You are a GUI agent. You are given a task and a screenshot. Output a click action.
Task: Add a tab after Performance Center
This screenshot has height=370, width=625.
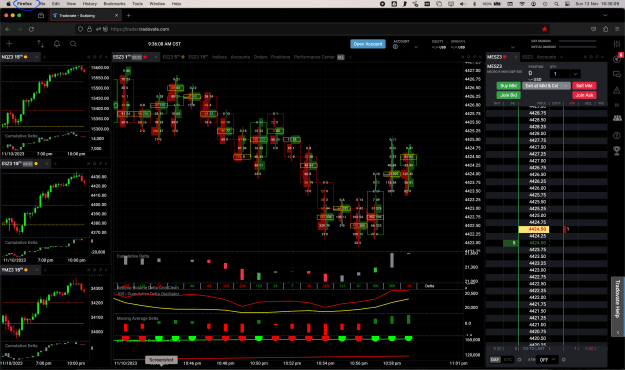coord(350,57)
